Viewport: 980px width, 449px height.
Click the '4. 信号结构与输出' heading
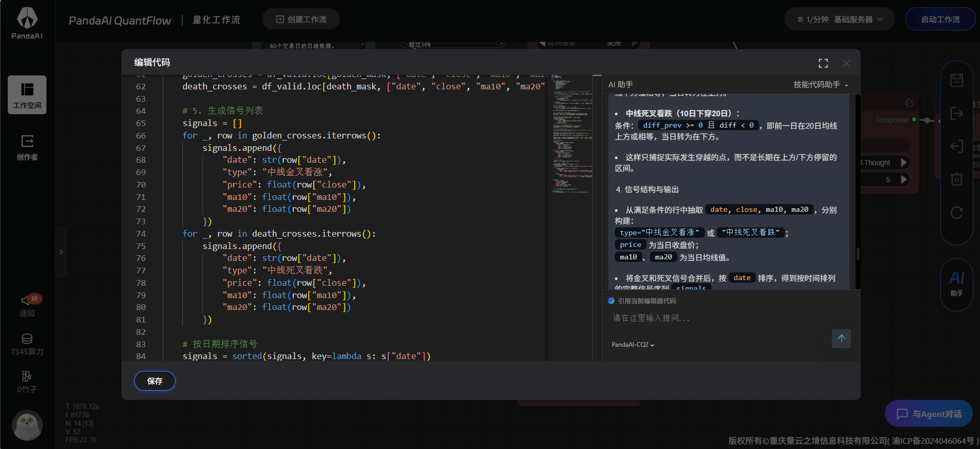point(647,189)
